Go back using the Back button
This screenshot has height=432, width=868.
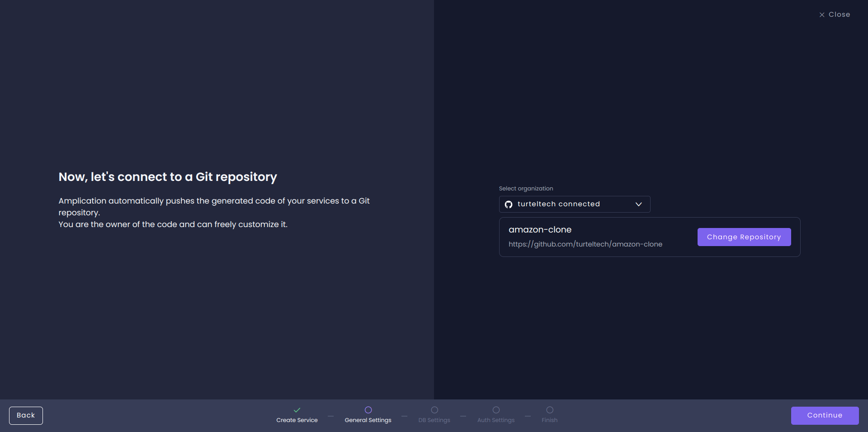point(25,415)
